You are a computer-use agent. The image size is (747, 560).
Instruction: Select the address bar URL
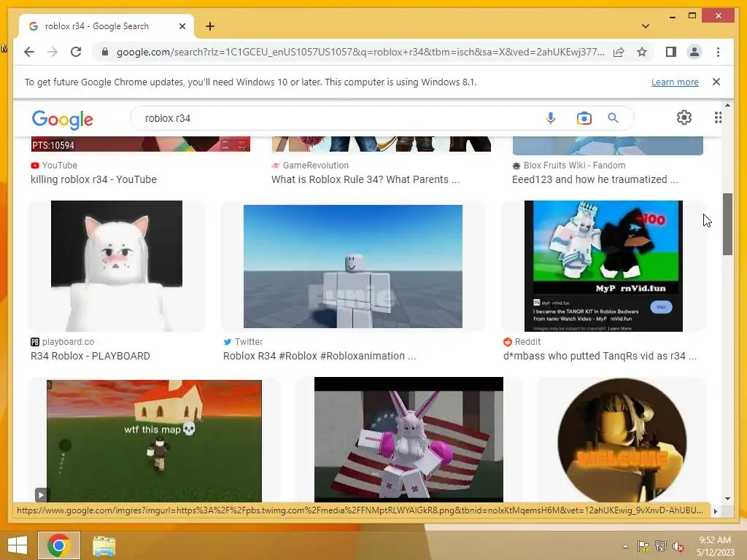coord(360,52)
